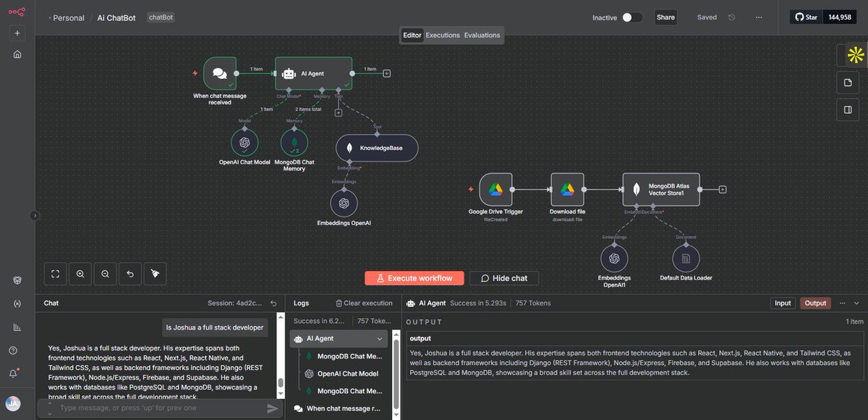Image resolution: width=868 pixels, height=420 pixels.
Task: Click the Personal breadcrumb link
Action: (x=69, y=17)
